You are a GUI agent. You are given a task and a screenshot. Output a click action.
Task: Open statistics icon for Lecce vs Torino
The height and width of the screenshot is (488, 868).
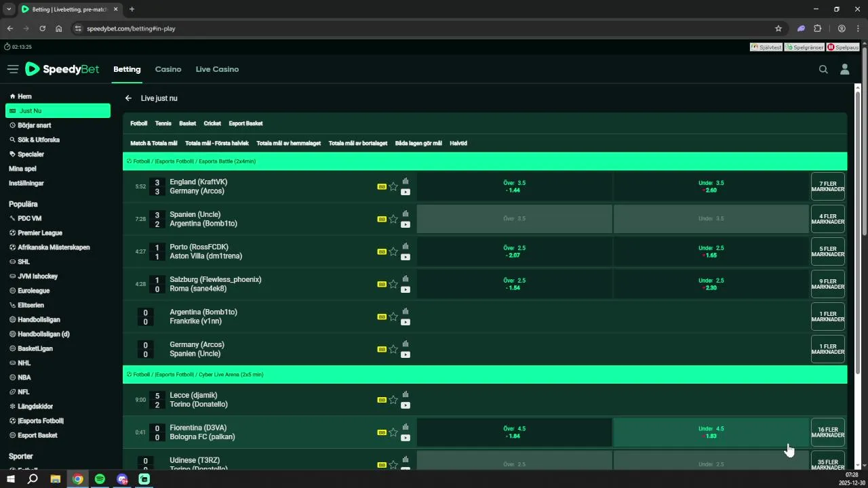(x=406, y=394)
